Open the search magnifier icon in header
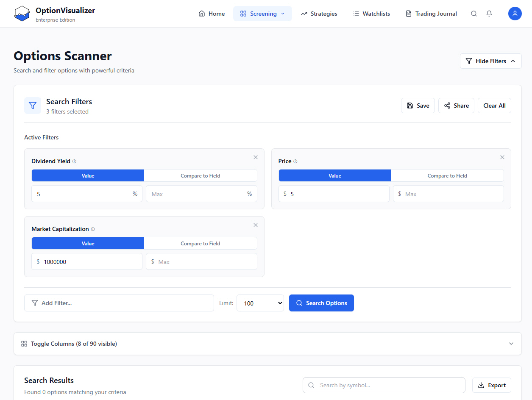 tap(474, 14)
